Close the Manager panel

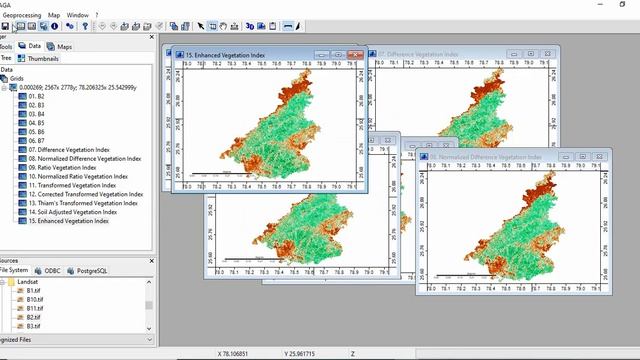pyautogui.click(x=152, y=37)
